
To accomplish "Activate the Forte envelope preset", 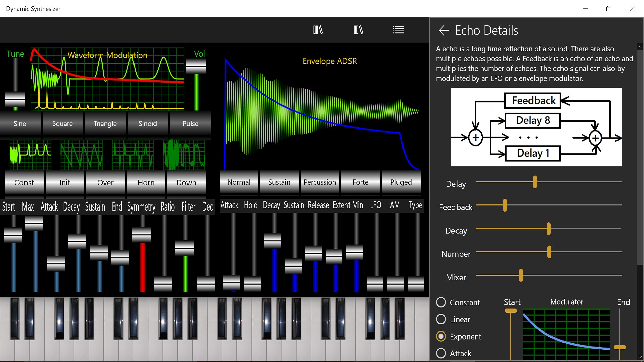I will tap(361, 182).
